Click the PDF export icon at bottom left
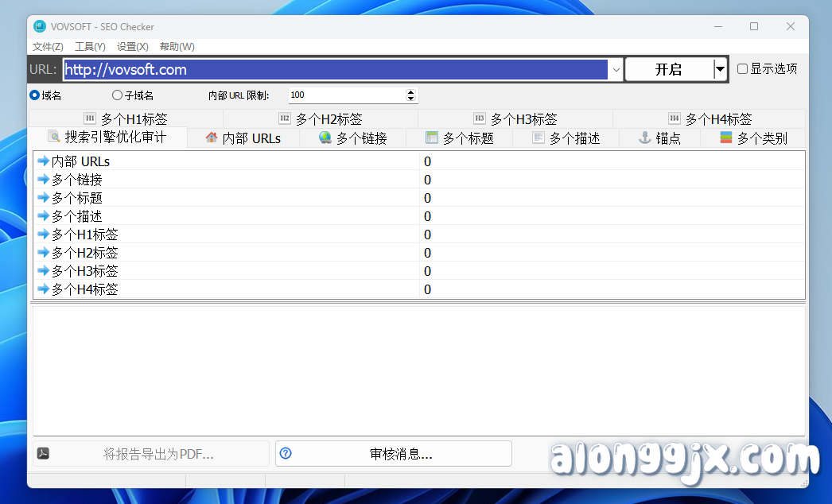 (44, 453)
